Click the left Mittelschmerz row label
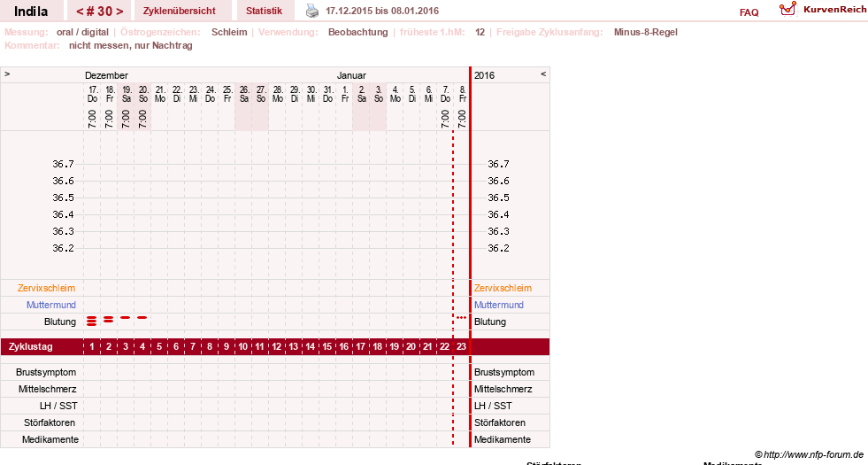This screenshot has width=868, height=465. [x=47, y=389]
